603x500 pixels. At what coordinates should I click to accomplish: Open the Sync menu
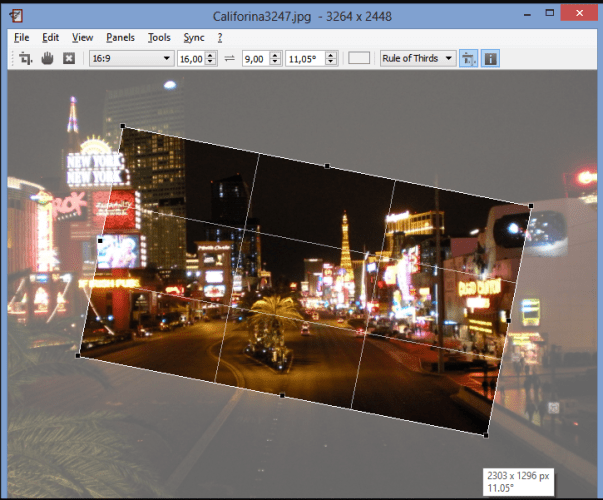click(193, 37)
